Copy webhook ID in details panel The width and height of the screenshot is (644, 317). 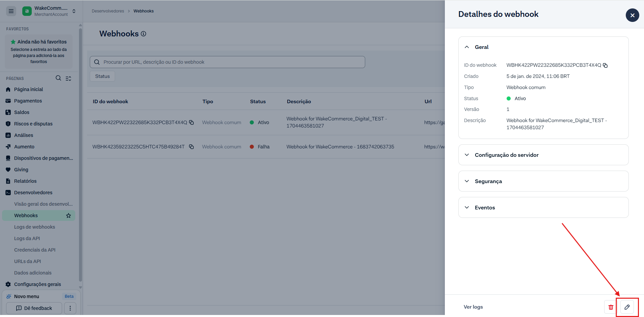pos(605,65)
